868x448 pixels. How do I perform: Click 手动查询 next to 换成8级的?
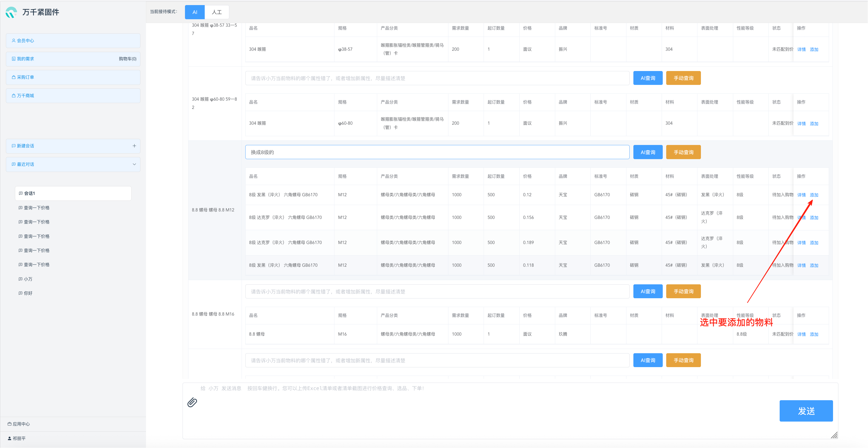[x=683, y=152]
